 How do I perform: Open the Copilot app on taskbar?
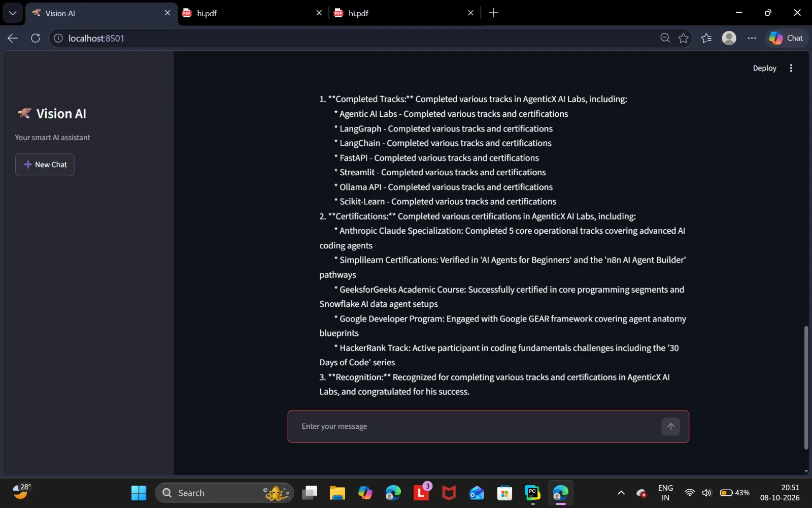[365, 493]
